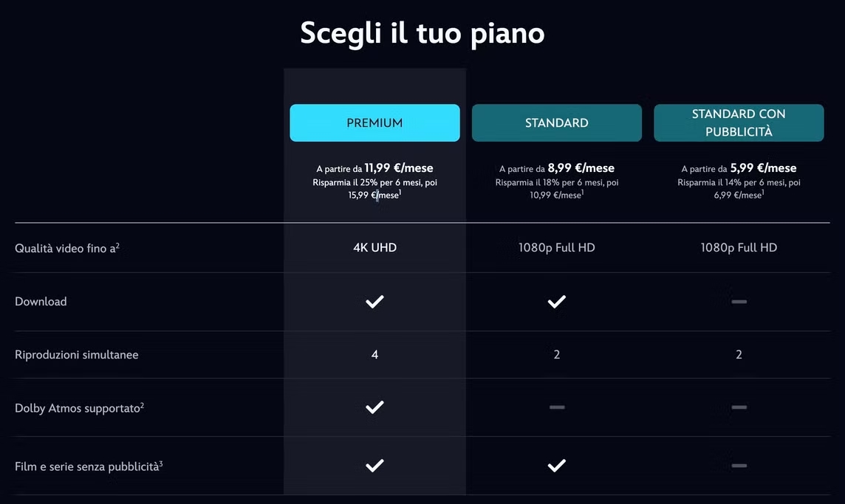Choose the STANDARD plan button
The image size is (845, 504).
[x=557, y=122]
